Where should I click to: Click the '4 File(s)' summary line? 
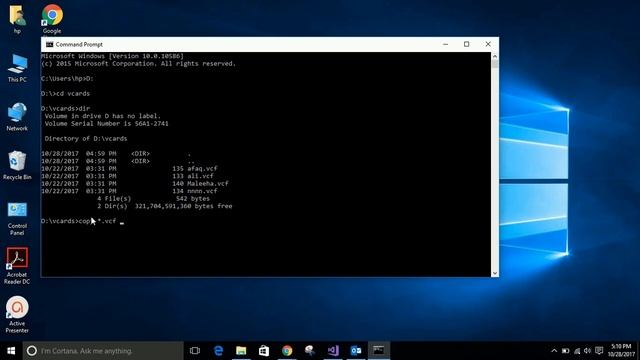(153, 199)
